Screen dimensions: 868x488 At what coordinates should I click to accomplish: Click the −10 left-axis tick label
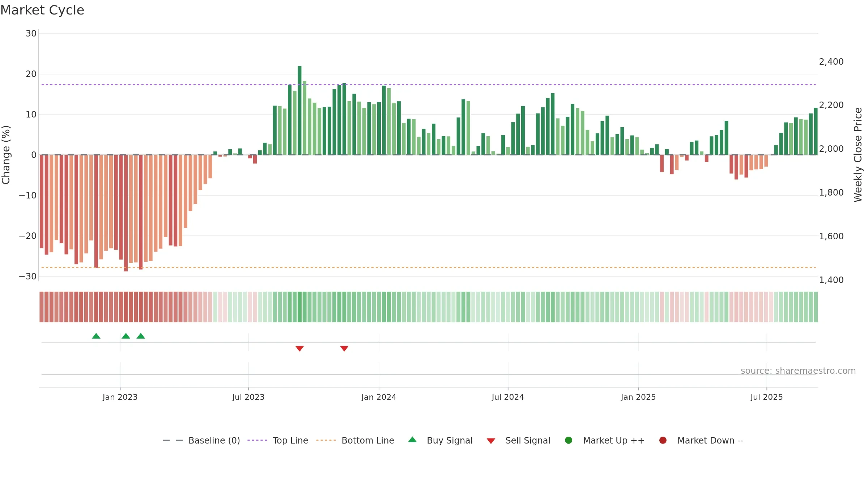pyautogui.click(x=28, y=196)
